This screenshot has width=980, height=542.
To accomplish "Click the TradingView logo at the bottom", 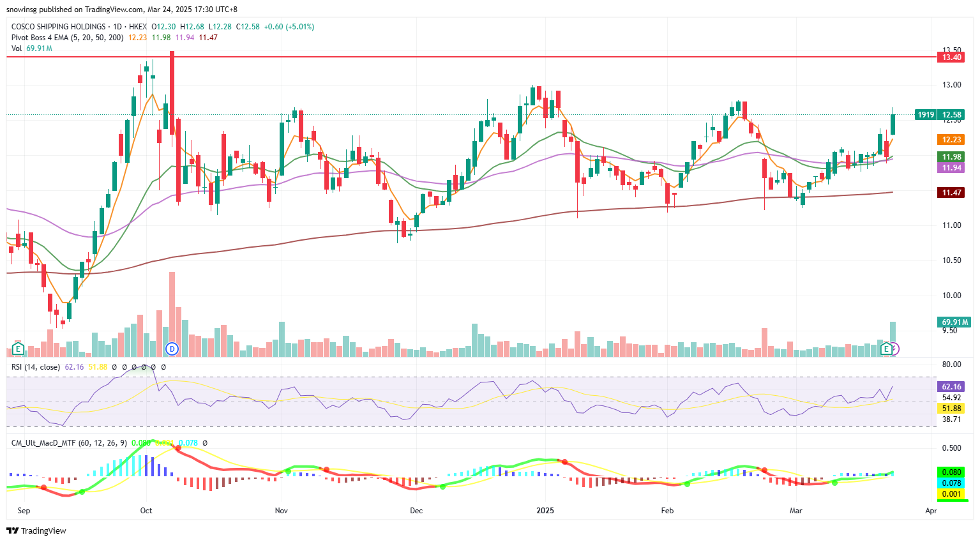I will tap(36, 531).
